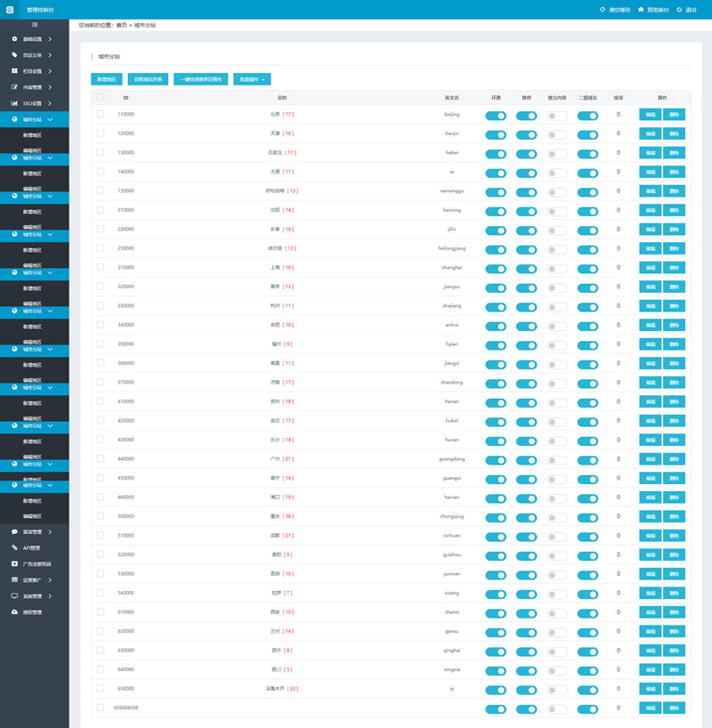
Task: Click the X-box icon for 广告法禁用词
Action: 14,563
